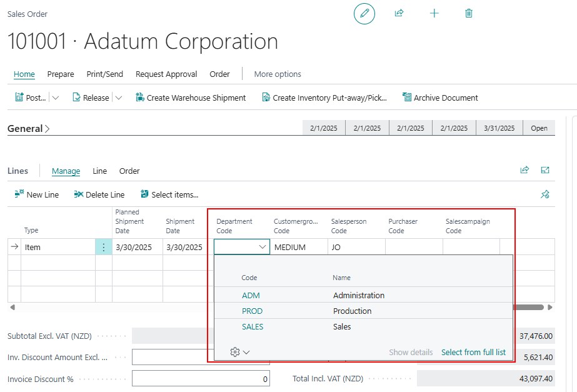This screenshot has height=392, width=577.
Task: Click Create Warehouse Shipment action
Action: (191, 98)
